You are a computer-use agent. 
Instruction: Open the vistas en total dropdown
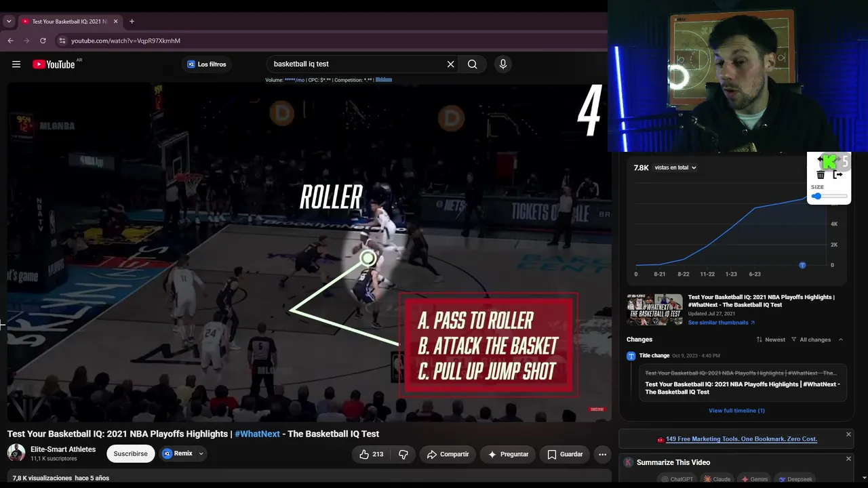[675, 167]
